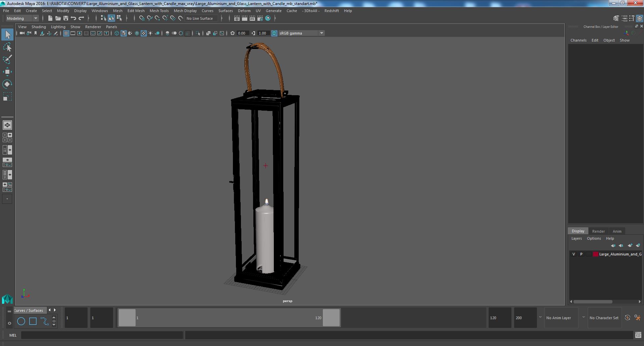The height and width of the screenshot is (346, 644).
Task: Click the MEL command input field
Action: (x=102, y=335)
